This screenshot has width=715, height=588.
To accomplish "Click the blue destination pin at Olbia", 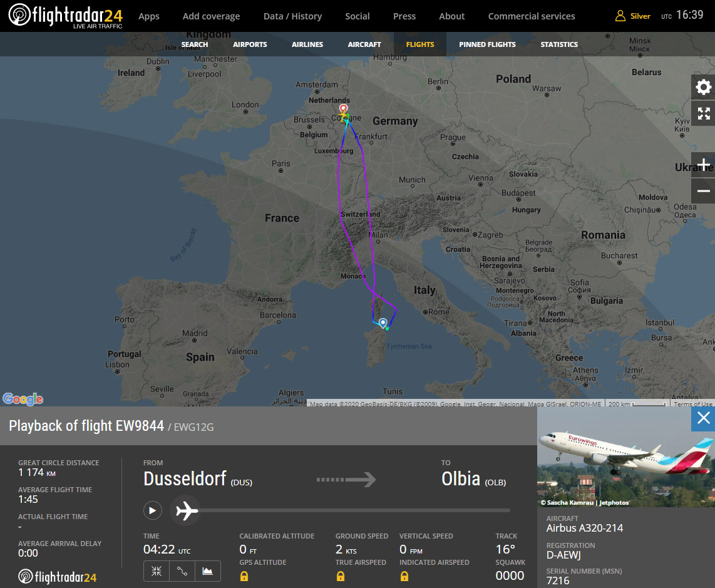I will [383, 323].
